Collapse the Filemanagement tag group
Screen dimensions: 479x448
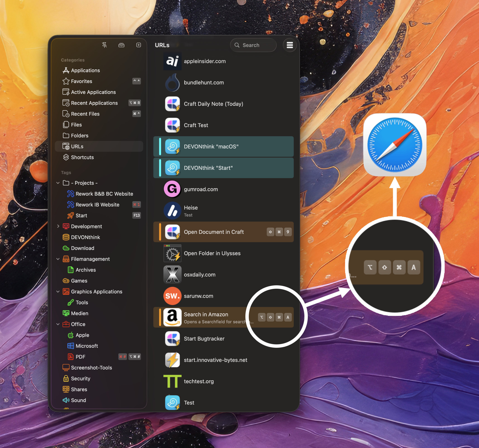(58, 259)
